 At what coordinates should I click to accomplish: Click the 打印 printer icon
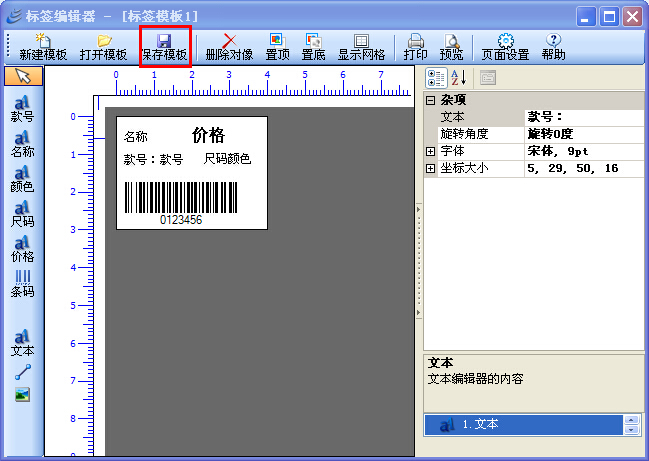coord(416,41)
